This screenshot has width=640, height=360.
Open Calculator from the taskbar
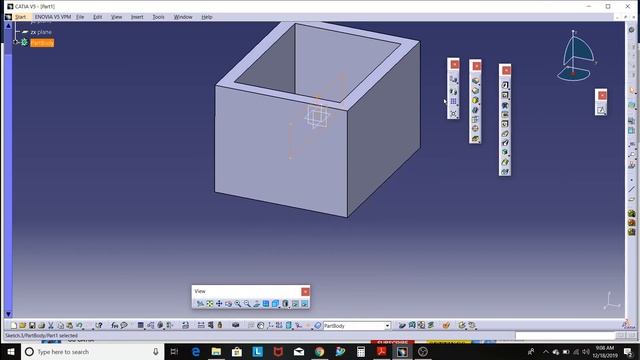[x=361, y=351]
